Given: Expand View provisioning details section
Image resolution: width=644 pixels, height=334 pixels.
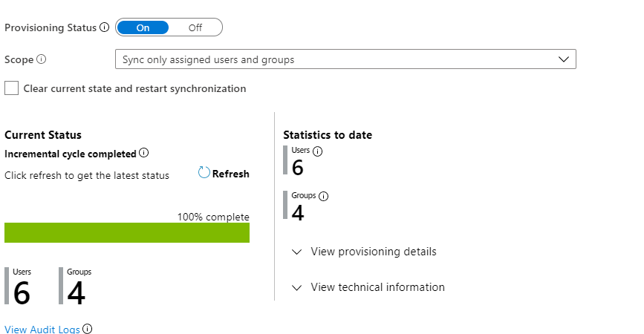Looking at the screenshot, I should coord(373,252).
